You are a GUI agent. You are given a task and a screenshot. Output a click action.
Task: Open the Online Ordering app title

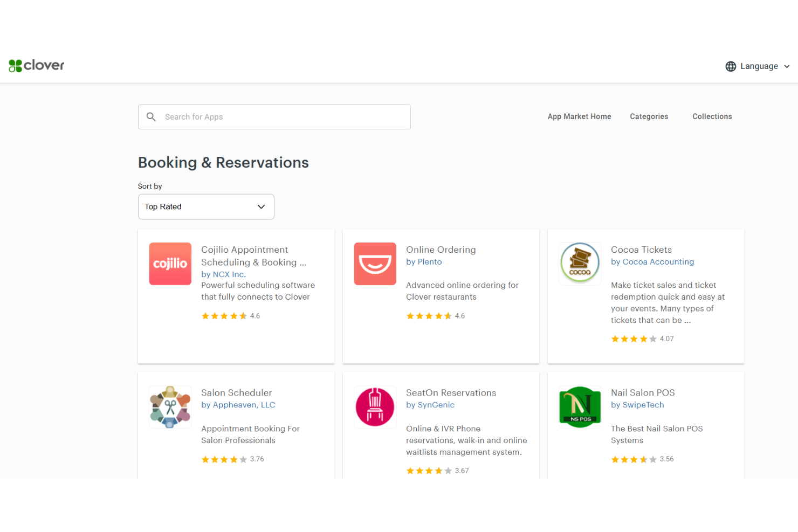[441, 250]
